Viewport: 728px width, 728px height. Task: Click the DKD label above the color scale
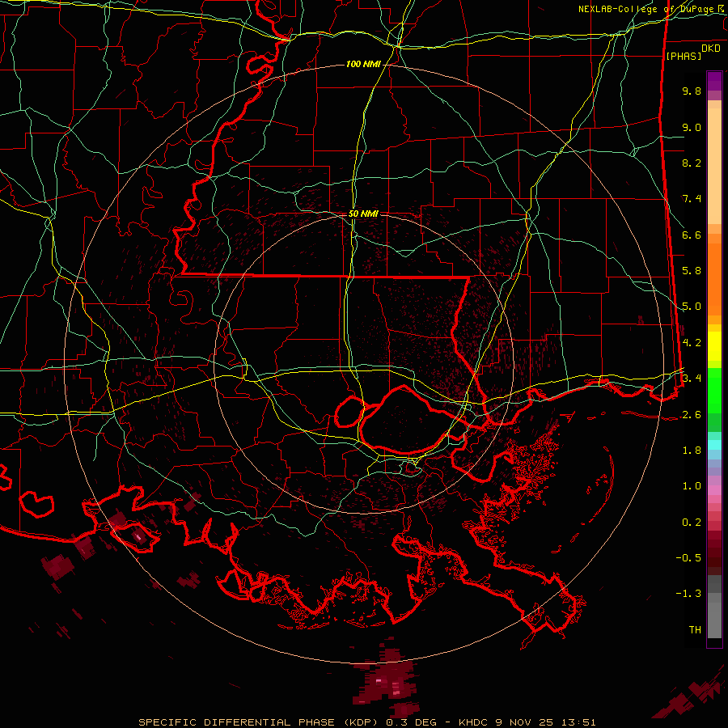711,49
